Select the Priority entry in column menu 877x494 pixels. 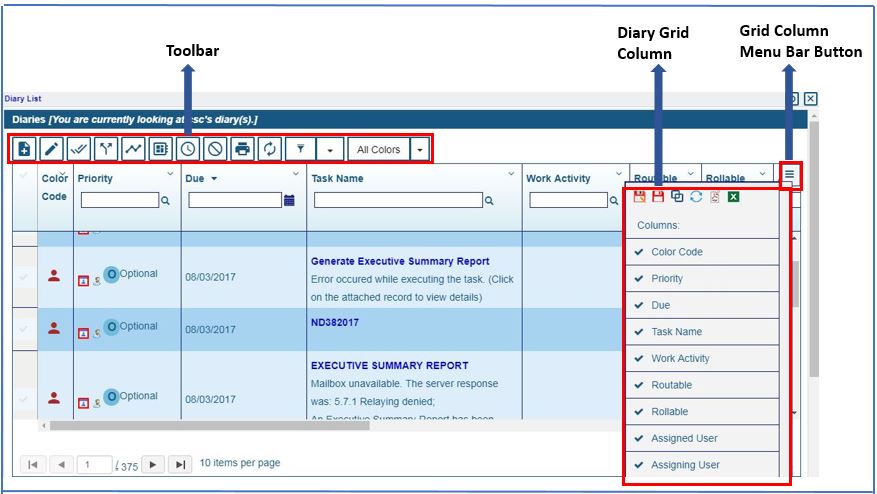pyautogui.click(x=667, y=278)
